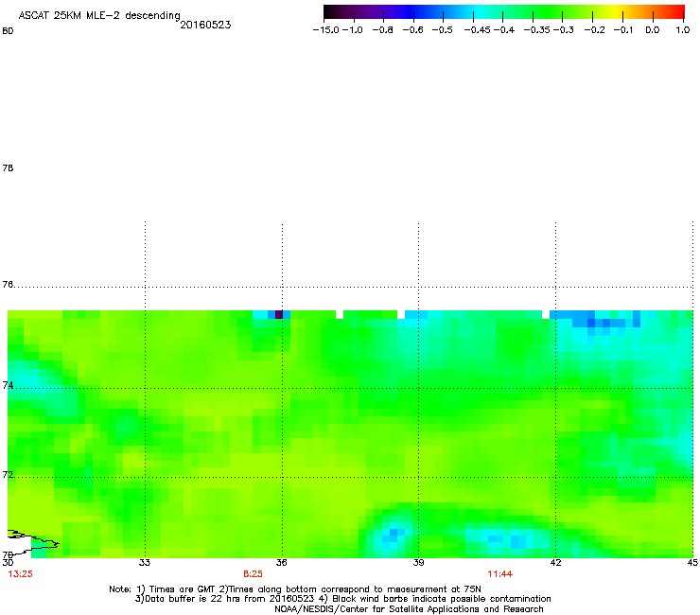Click the title text 'ASCAT 25KM MLE-2 descending'

[x=99, y=16]
